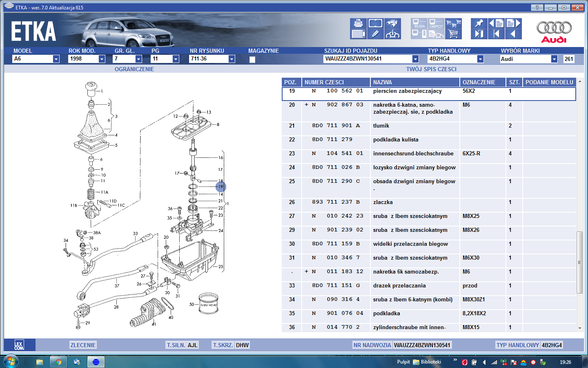This screenshot has width=588, height=368.
Task: Select the row 'tlumik'
Action: click(x=429, y=128)
